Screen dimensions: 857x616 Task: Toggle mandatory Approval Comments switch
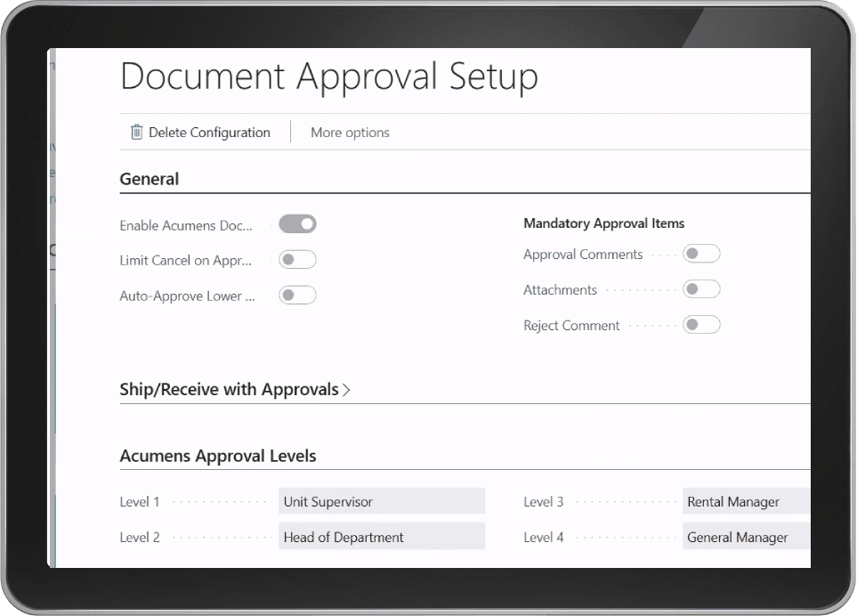[701, 254]
